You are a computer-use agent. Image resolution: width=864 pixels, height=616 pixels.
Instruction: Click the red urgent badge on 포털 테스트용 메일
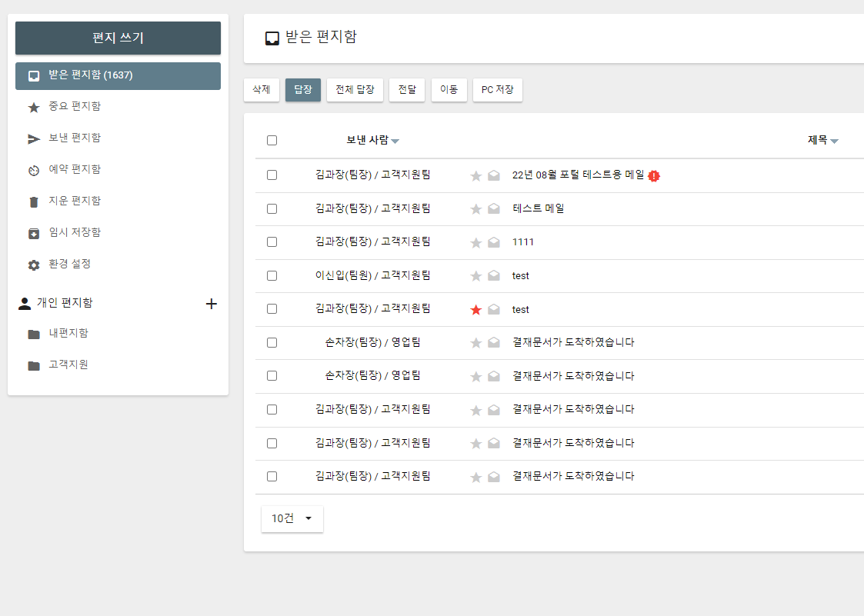pyautogui.click(x=654, y=176)
